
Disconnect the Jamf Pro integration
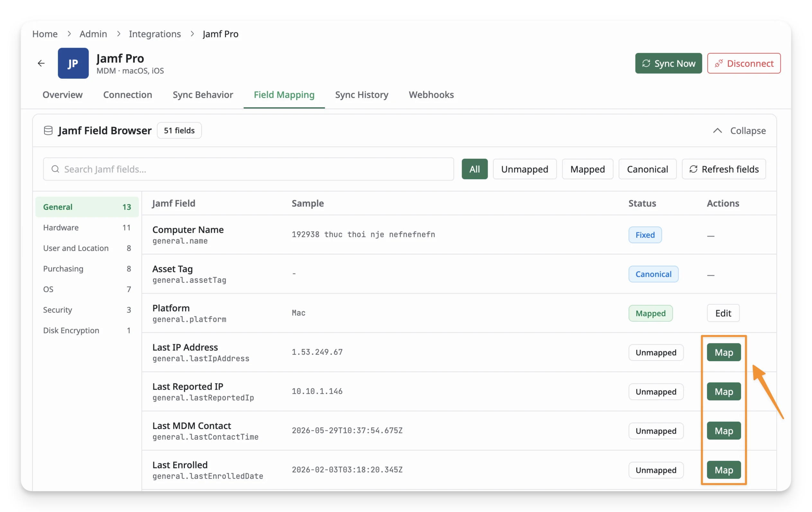click(744, 63)
